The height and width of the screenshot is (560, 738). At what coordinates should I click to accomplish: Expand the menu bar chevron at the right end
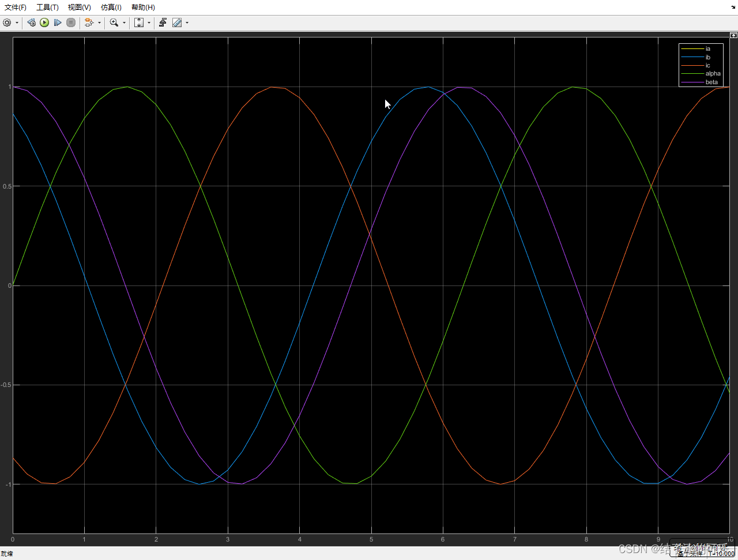click(x=733, y=7)
